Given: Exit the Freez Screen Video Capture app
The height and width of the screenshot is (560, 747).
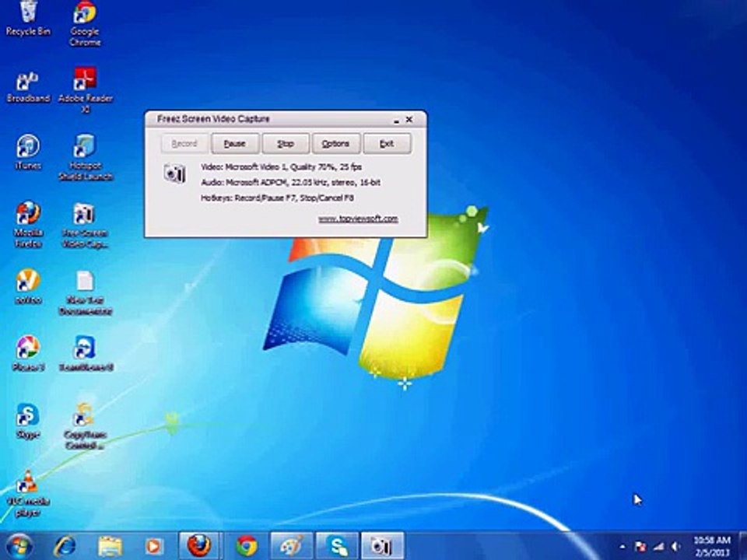Looking at the screenshot, I should 387,143.
